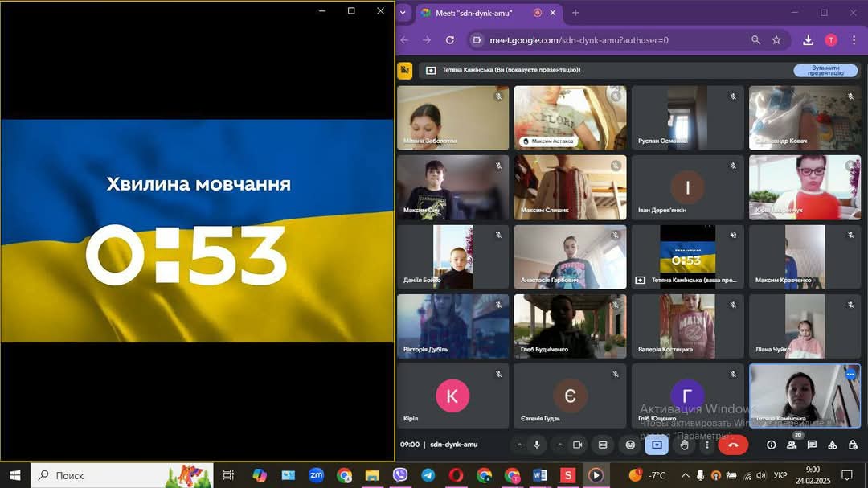Open the Windows notification center

coord(847,475)
